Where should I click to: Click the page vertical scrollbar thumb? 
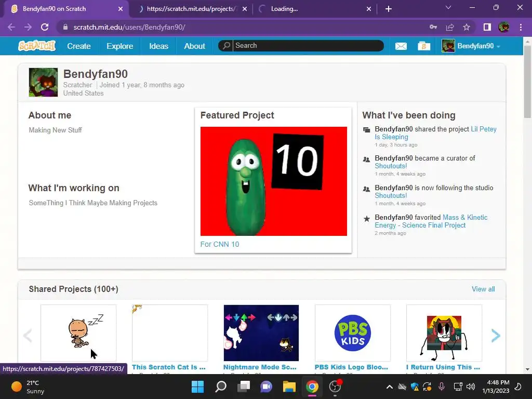(x=527, y=82)
